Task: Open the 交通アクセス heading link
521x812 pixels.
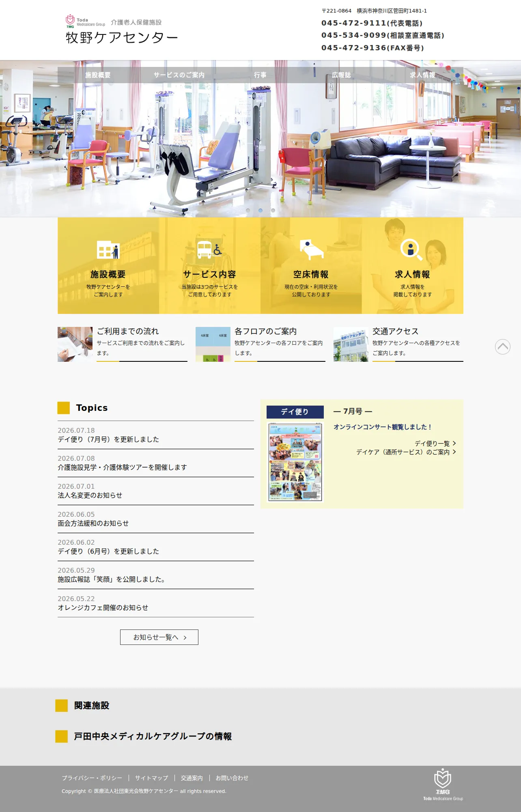Action: click(396, 331)
